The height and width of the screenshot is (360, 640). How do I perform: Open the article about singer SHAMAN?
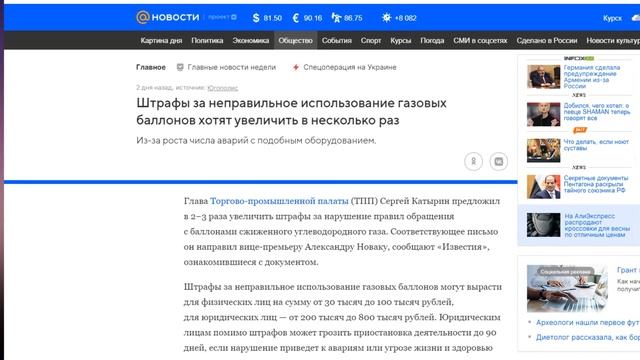pos(597,111)
